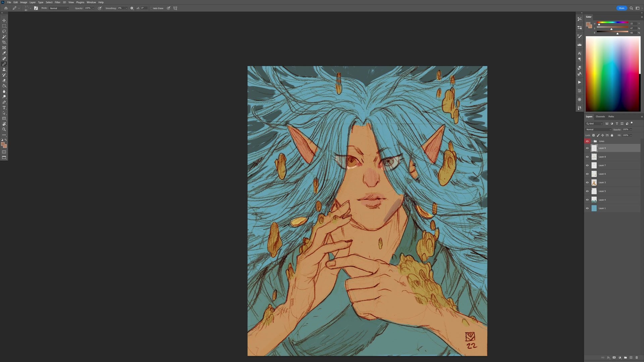Click the foreground color swatch in toolbar
Image resolution: width=644 pixels, height=362 pixels.
(x=3, y=144)
